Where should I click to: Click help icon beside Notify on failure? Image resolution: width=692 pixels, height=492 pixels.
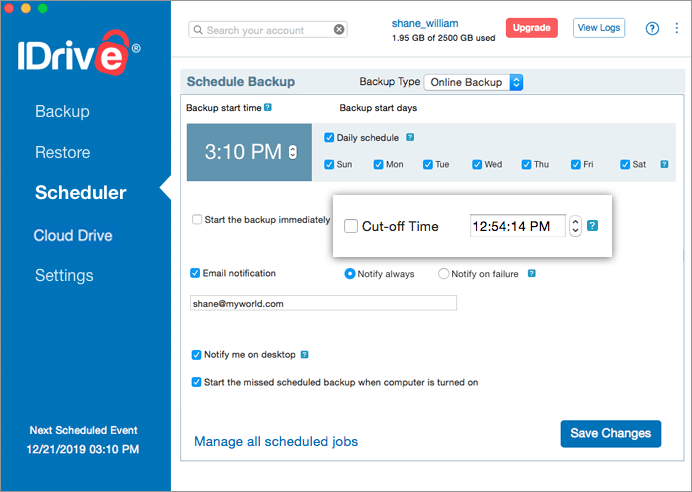532,274
